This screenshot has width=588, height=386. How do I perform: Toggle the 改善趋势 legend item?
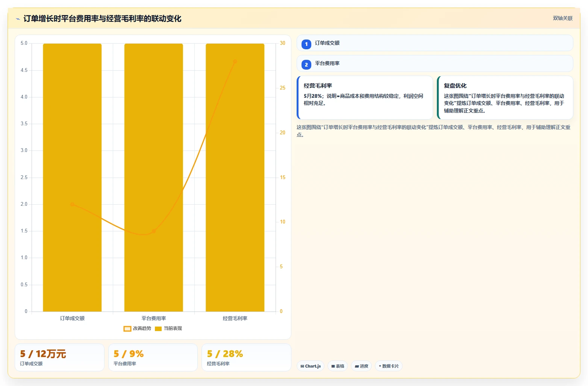[137, 328]
